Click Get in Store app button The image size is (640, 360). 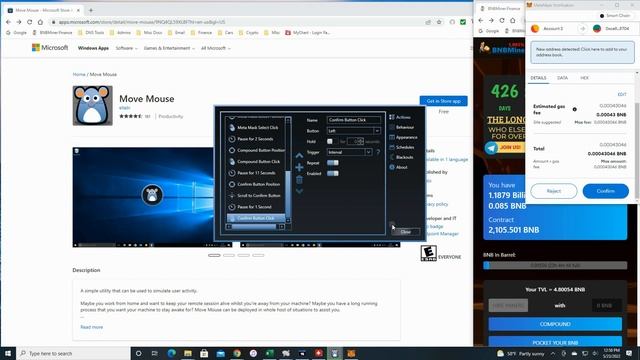click(x=443, y=101)
